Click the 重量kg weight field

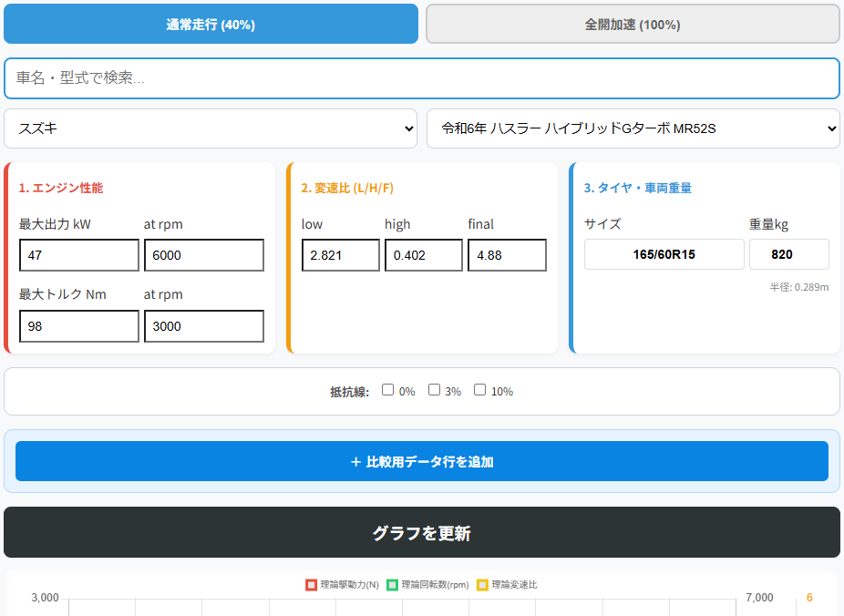788,254
